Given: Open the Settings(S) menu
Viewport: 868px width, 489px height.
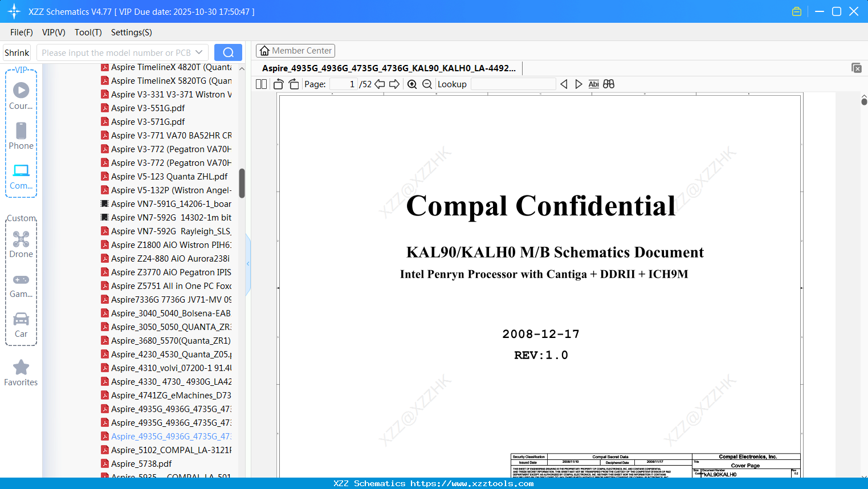Looking at the screenshot, I should pyautogui.click(x=132, y=32).
